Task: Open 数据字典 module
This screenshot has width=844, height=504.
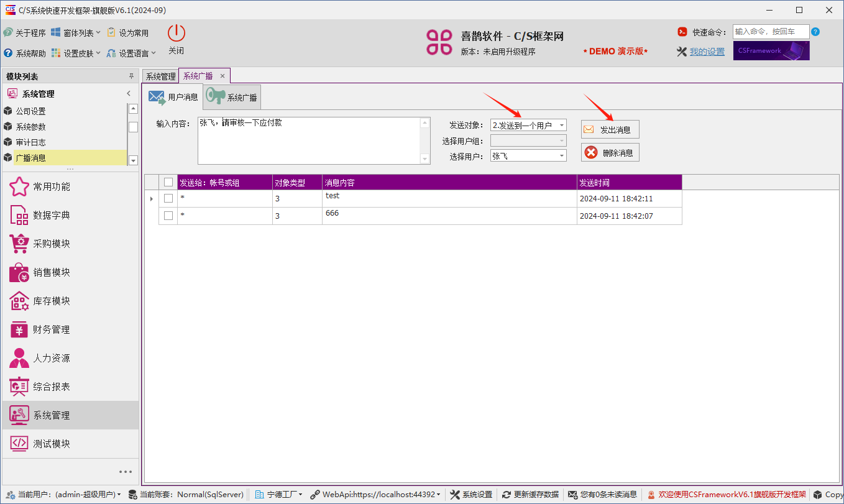Action: pyautogui.click(x=70, y=215)
